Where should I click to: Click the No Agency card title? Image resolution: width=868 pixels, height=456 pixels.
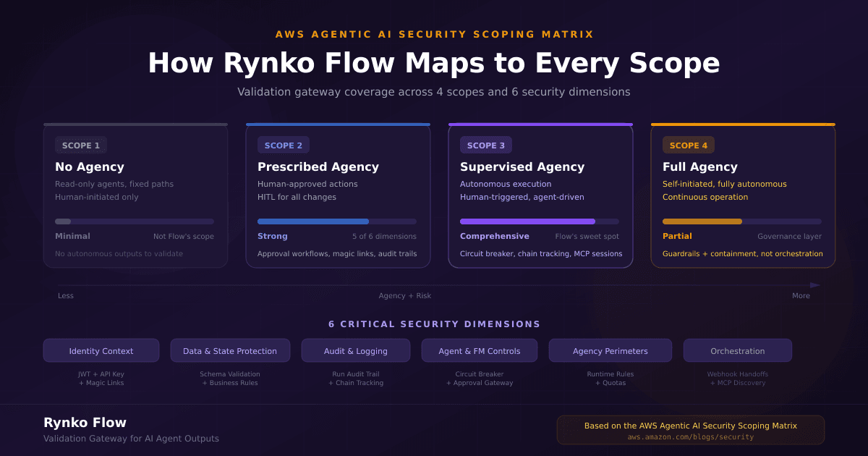point(88,166)
